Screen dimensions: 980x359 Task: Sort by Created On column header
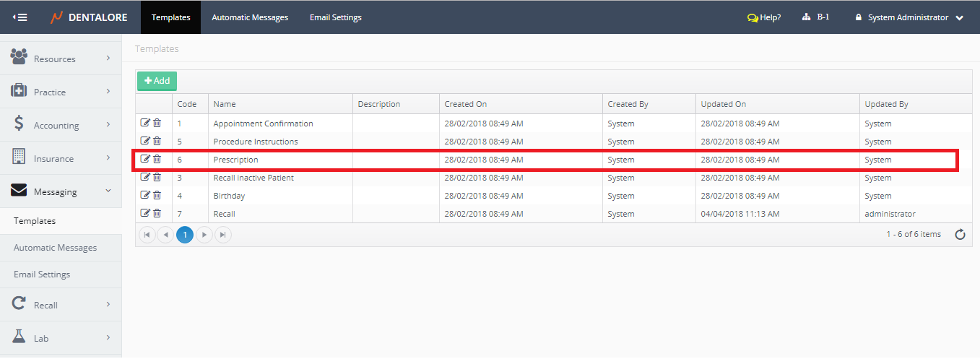(x=466, y=104)
